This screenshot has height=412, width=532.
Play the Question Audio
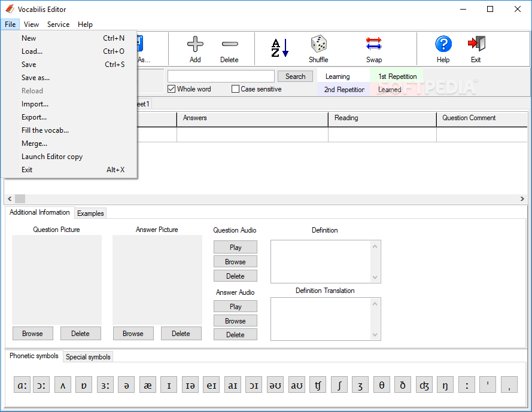click(x=235, y=247)
